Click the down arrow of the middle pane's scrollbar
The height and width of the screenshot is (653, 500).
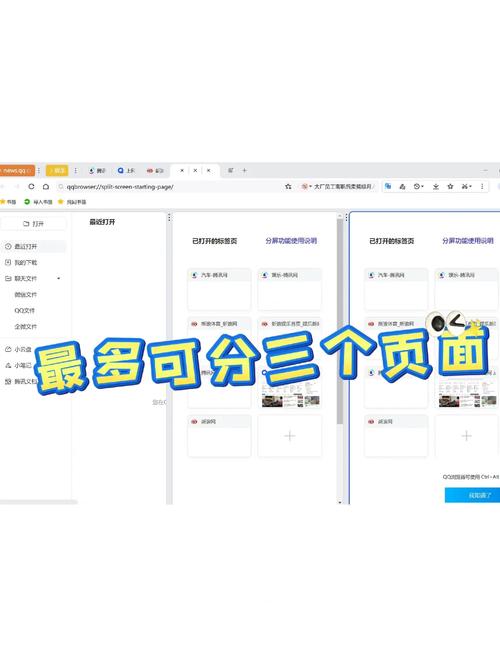tap(340, 502)
